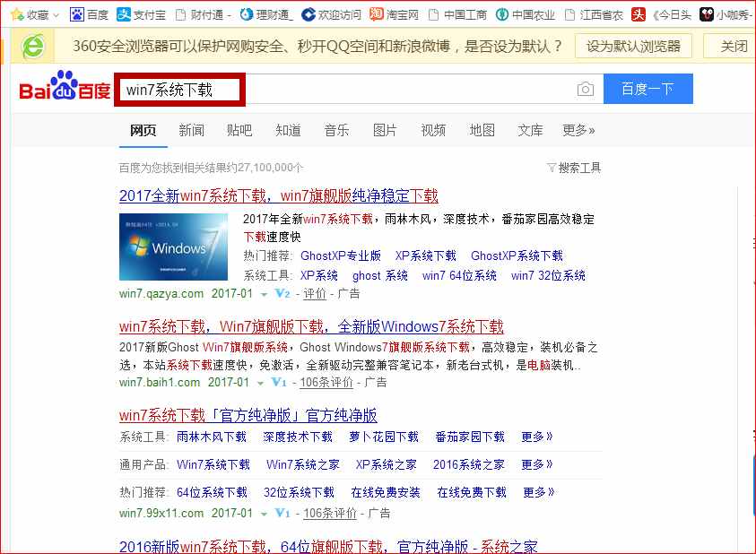Open 番茄家园下载 link

tap(470, 437)
